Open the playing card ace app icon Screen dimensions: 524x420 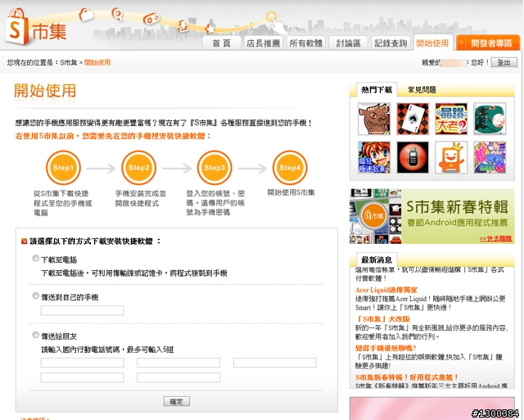[413, 119]
